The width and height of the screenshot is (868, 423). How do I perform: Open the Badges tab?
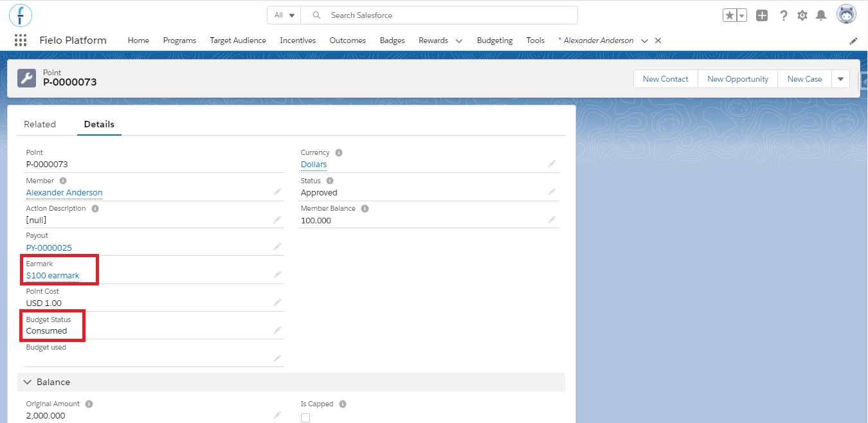(x=392, y=40)
